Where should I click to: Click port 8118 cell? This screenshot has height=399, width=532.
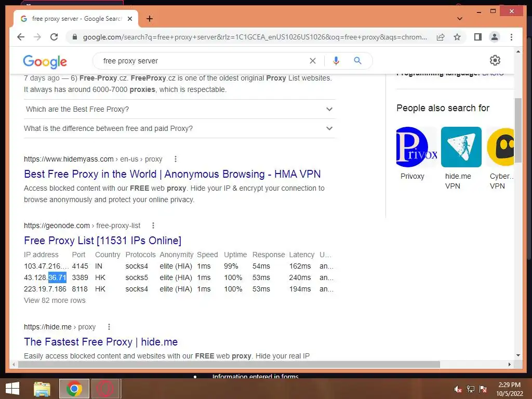click(79, 289)
